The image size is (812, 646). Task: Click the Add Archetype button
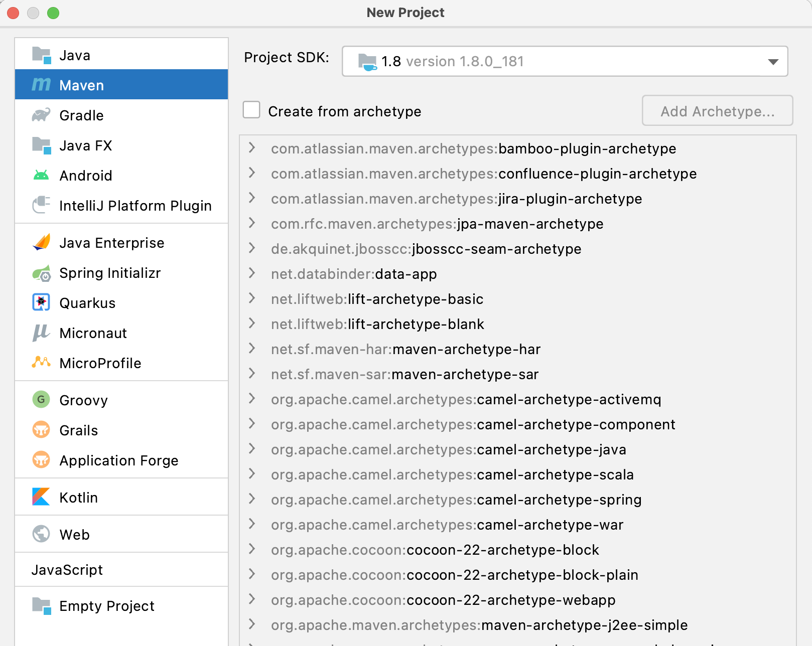point(717,111)
